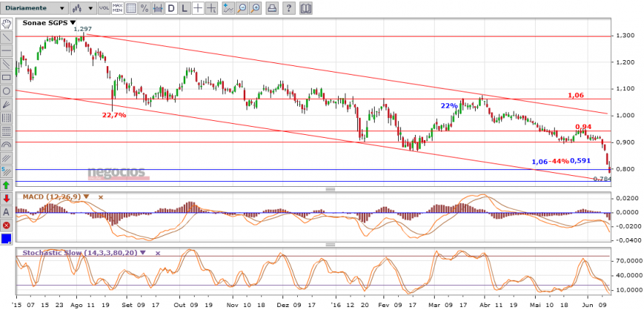This screenshot has width=644, height=310.
Task: Switch to percentage scale with % button
Action: tap(144, 8)
